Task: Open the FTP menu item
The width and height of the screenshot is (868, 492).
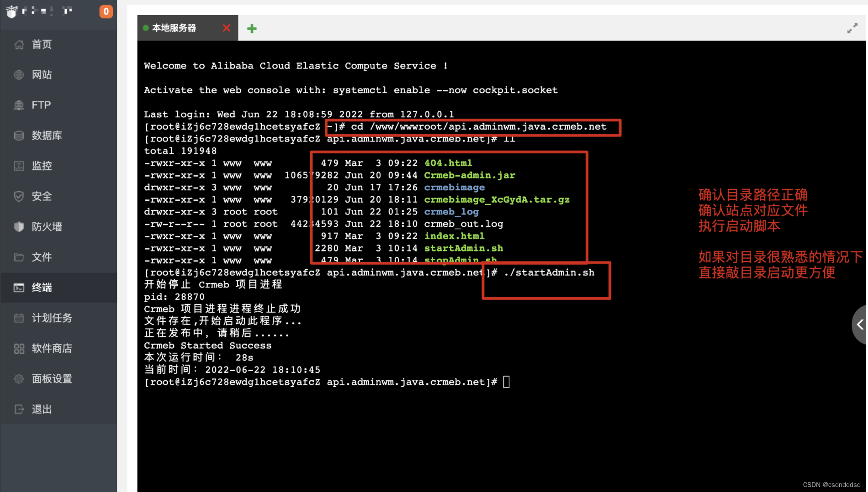Action: [x=58, y=105]
